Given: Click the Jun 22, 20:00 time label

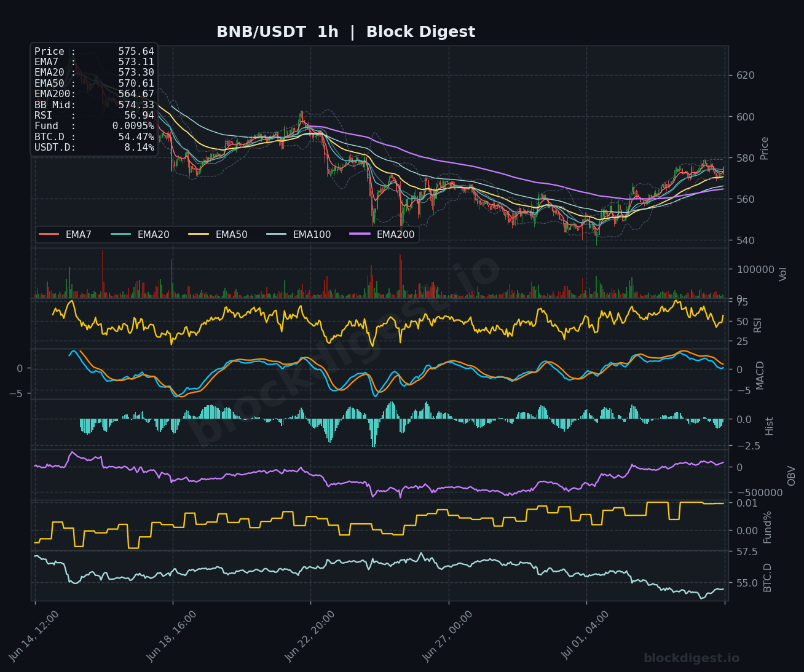Looking at the screenshot, I should click(310, 636).
